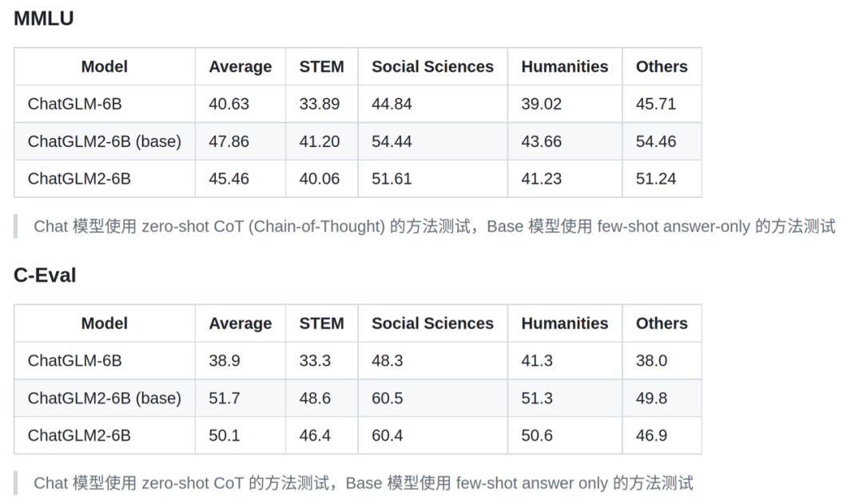The height and width of the screenshot is (504, 863).
Task: Select the MMLU table's Model column header
Action: click(x=105, y=66)
